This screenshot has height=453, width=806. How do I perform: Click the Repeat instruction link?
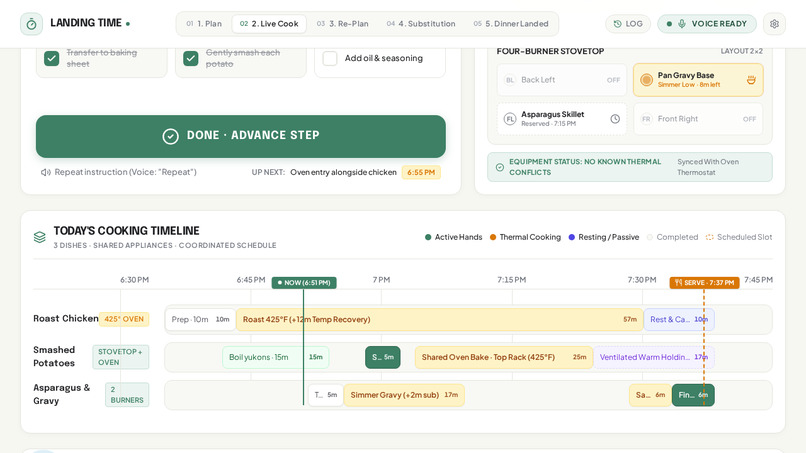click(119, 172)
